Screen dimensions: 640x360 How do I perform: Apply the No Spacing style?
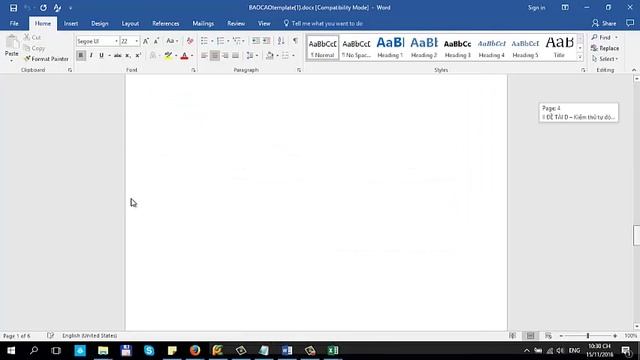point(356,48)
